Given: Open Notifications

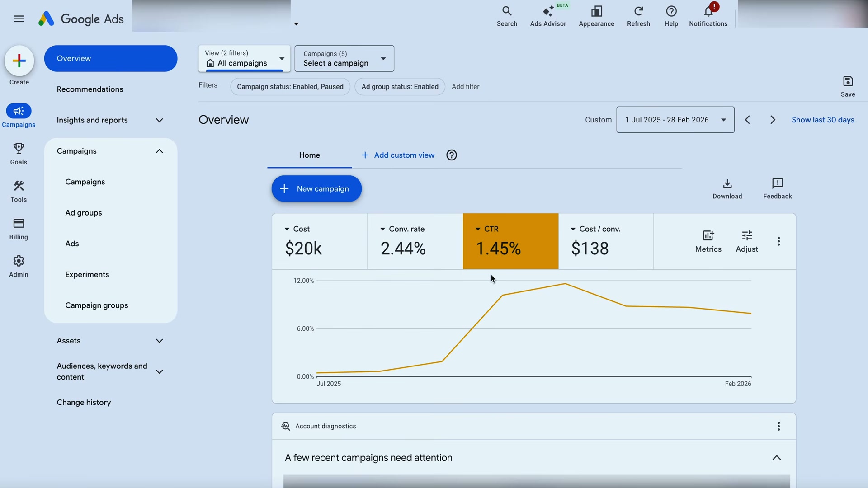Looking at the screenshot, I should pos(708,16).
